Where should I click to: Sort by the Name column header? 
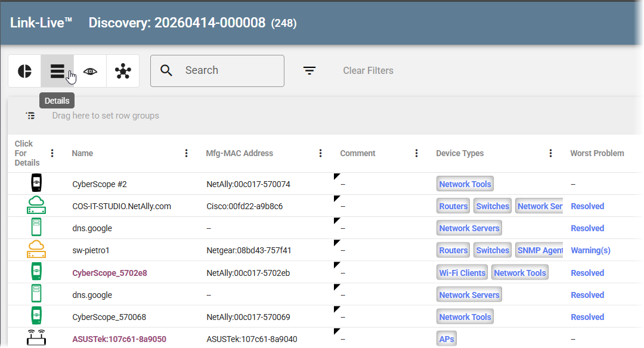click(x=82, y=153)
